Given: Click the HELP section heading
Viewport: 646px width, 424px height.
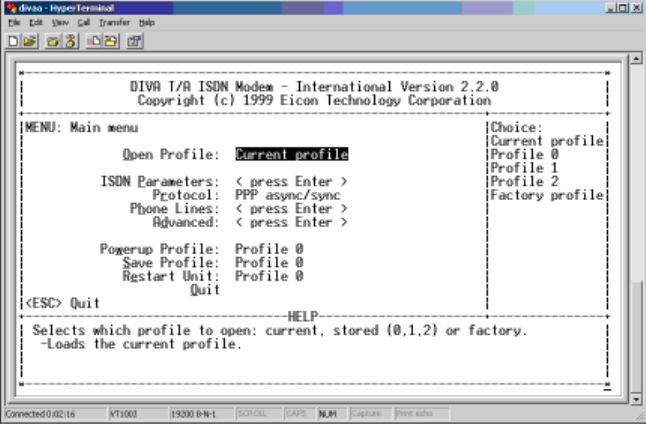Looking at the screenshot, I should tap(303, 316).
